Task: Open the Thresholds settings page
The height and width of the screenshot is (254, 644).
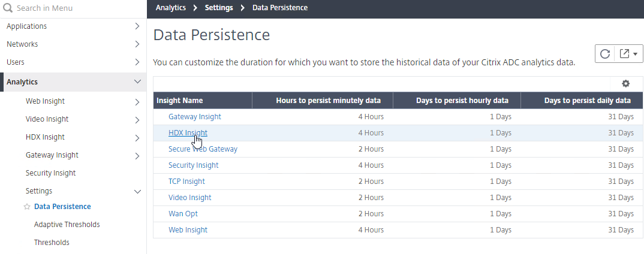Action: (52, 243)
